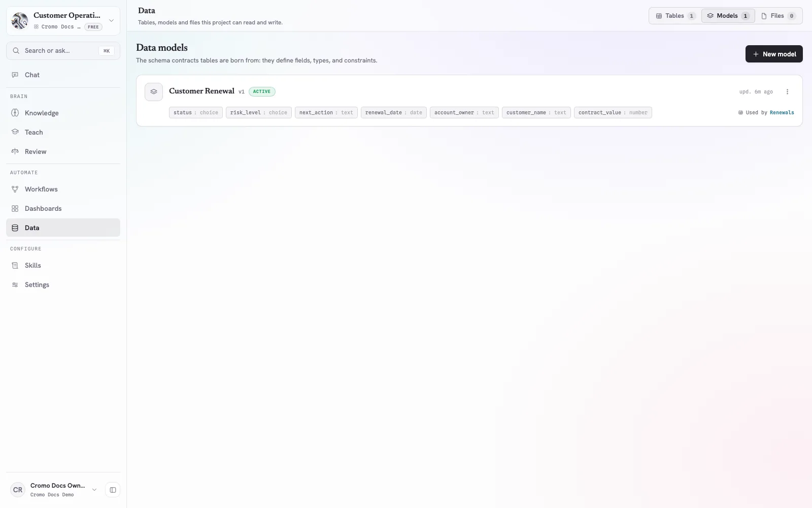Switch to the Files tab
The height and width of the screenshot is (508, 812).
(x=778, y=16)
